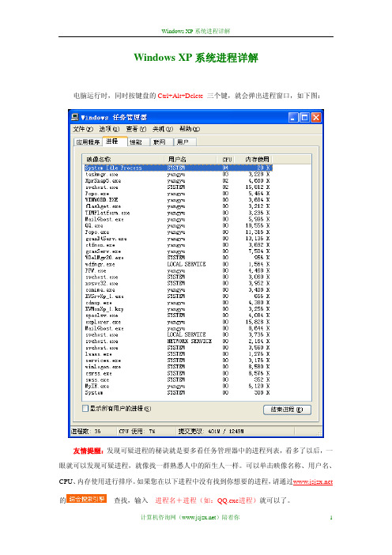Select the MyIE.exe process row
Image resolution: width=392 pixels, height=555 pixels.
click(178, 386)
